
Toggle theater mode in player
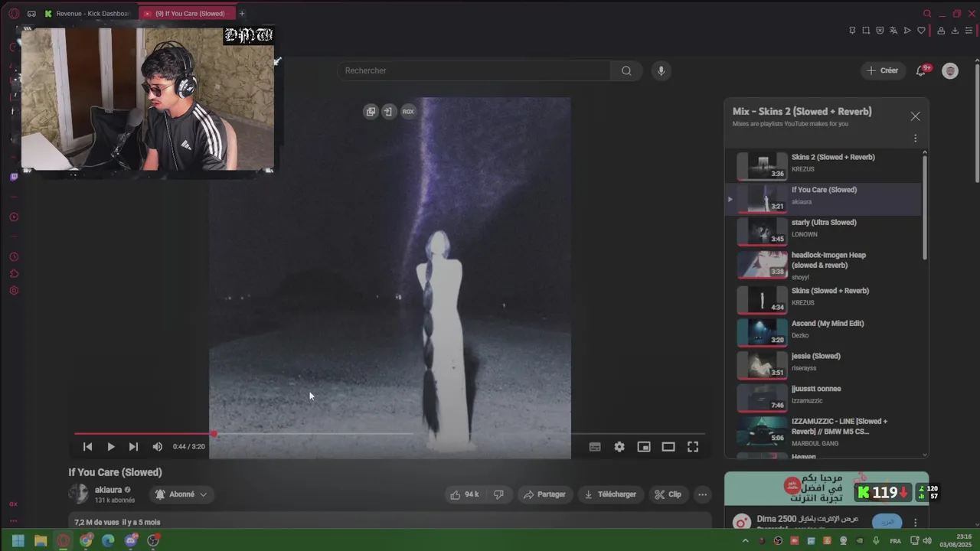[668, 447]
